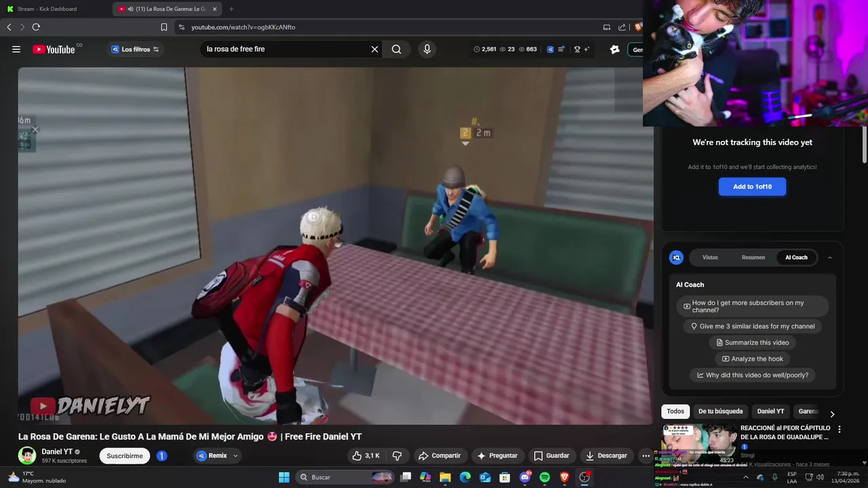Click the Preguntar button
The image size is (868, 488).
497,455
